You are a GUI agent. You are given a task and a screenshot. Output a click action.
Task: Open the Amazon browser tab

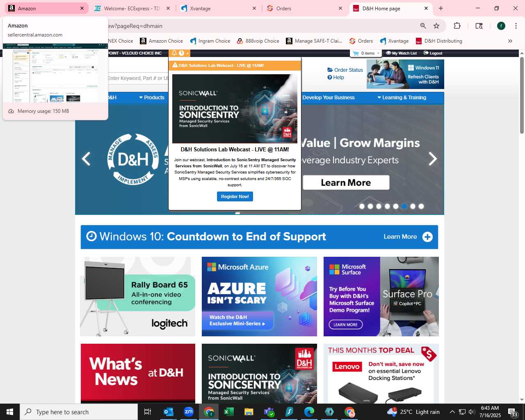(x=45, y=8)
